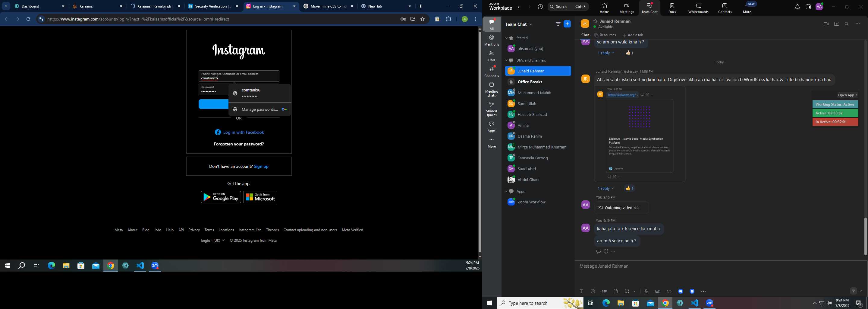Open Apps in the Zoom left sidebar
This screenshot has width=868, height=309.
[x=492, y=127]
